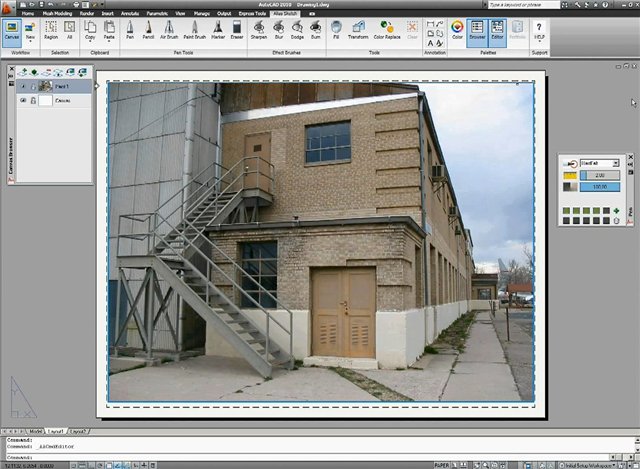Image resolution: width=640 pixels, height=469 pixels.
Task: Adjust the brush size slider showing 2.00
Action: 600,176
